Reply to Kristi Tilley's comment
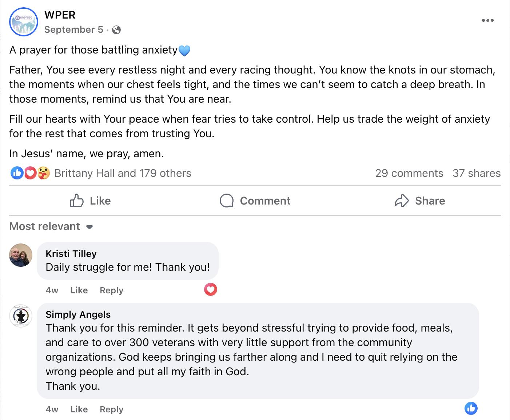The width and height of the screenshot is (510, 420). (111, 290)
